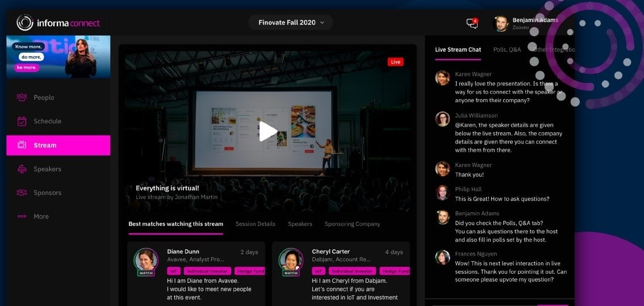Click the Schedule calendar icon
This screenshot has height=306, width=644.
22,121
